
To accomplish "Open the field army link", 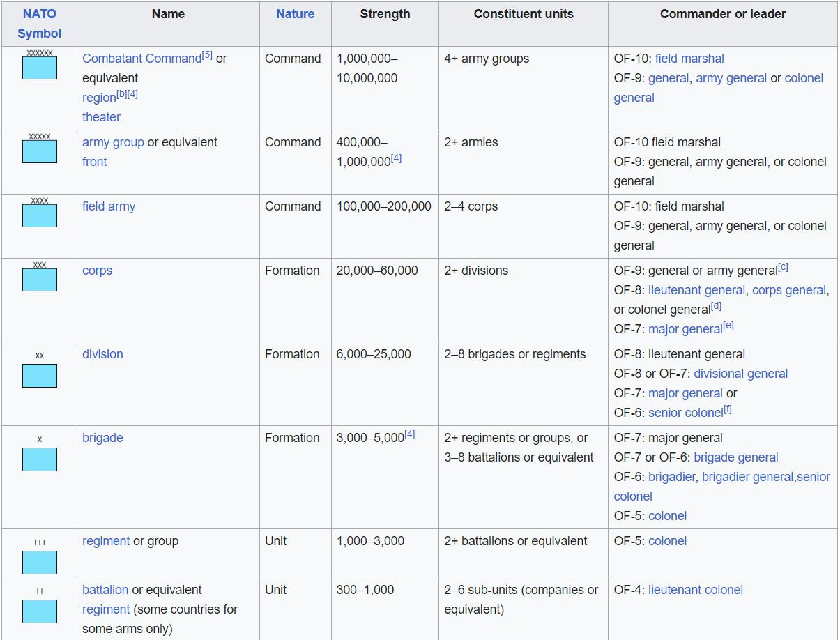I will click(x=109, y=206).
